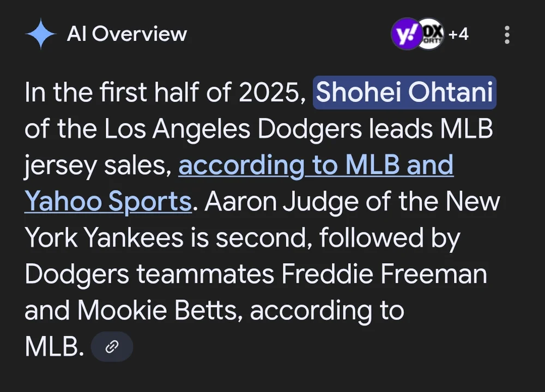The image size is (545, 392).
Task: Click the opening words 'In the first half'
Action: point(112,92)
